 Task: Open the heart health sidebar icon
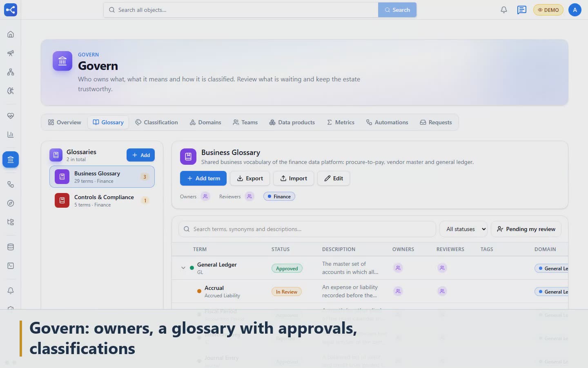pos(11,116)
